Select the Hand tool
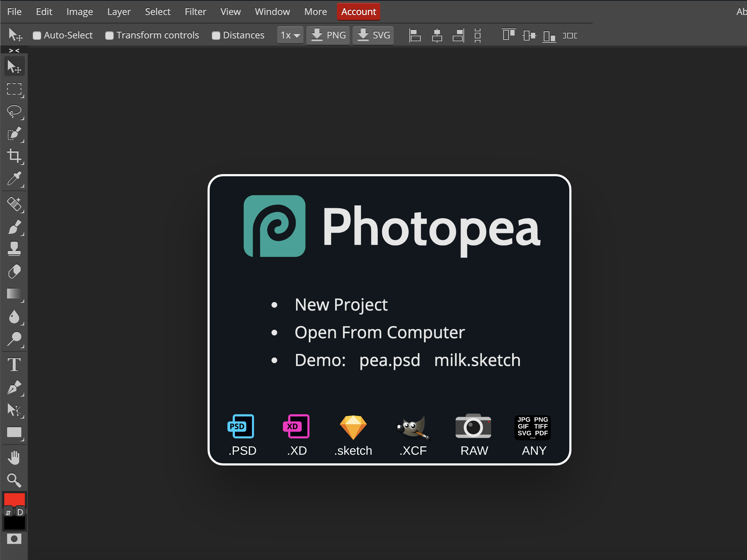Screen dimensions: 747x560 pyautogui.click(x=14, y=458)
